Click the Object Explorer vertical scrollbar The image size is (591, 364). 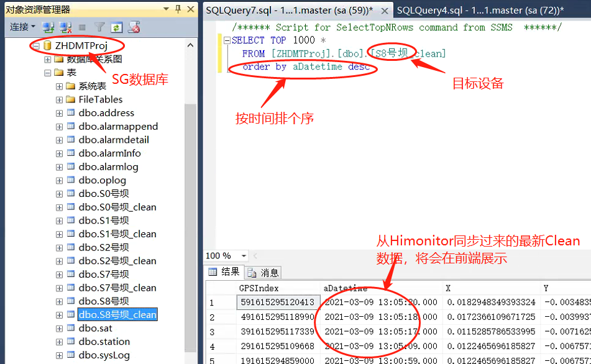191,217
